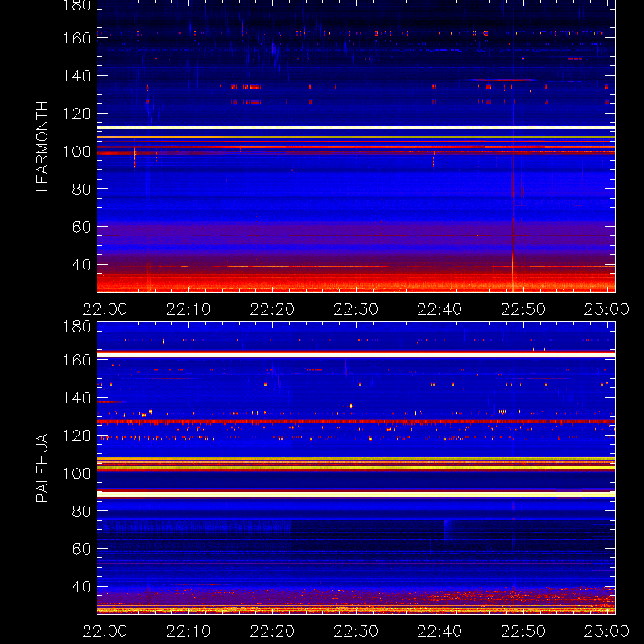Select 22:50 time label under Learmonth plot
This screenshot has height=644, width=644.
[523, 309]
